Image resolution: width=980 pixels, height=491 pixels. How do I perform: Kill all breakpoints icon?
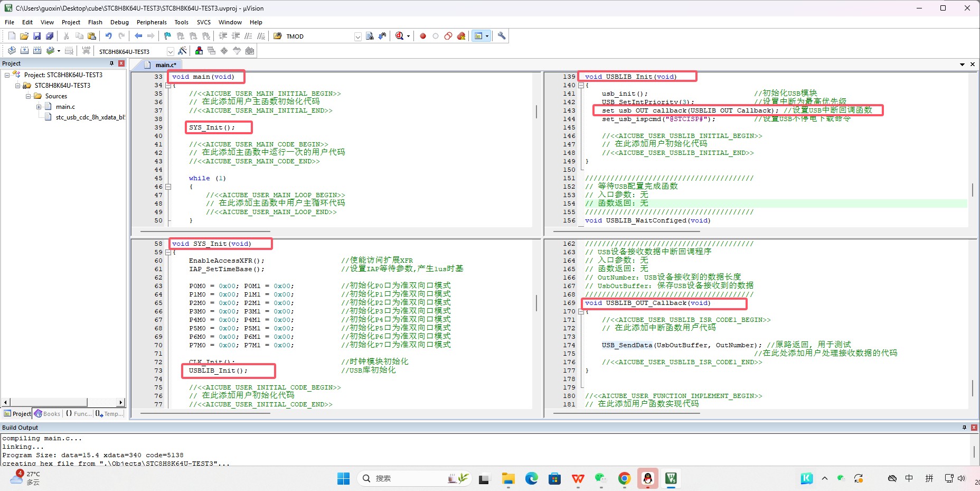tap(461, 36)
